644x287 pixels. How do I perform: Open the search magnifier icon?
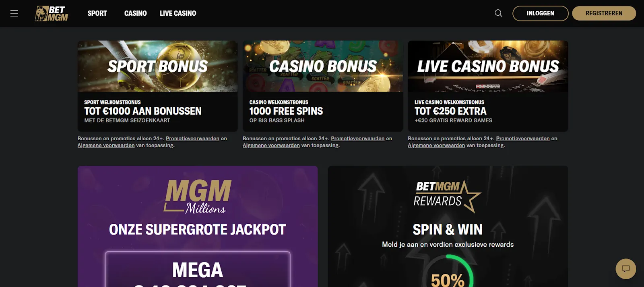(x=498, y=13)
